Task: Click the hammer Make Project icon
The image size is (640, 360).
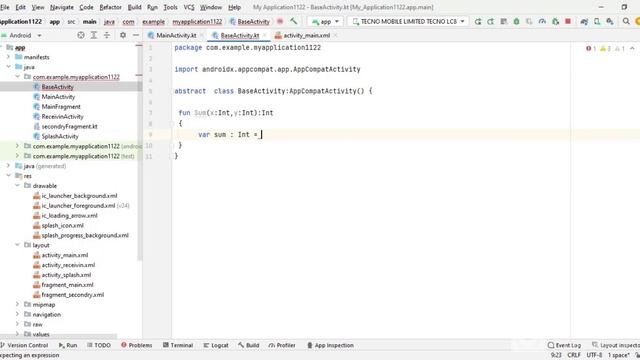Action: tap(293, 21)
